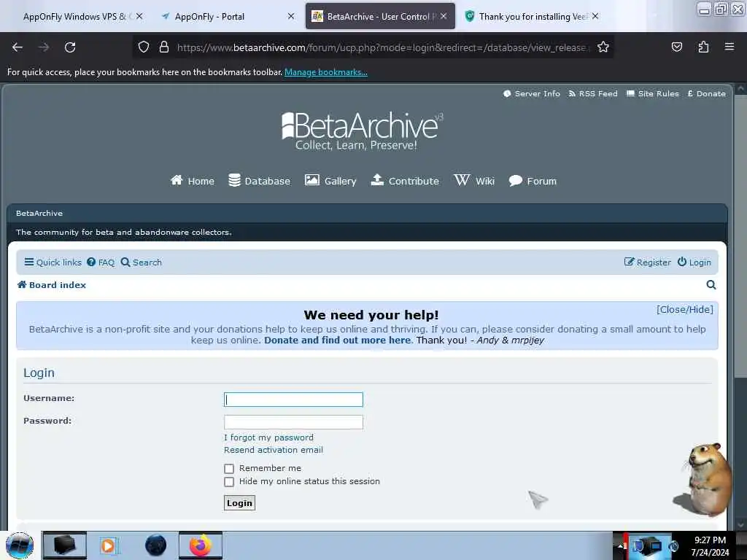Image resolution: width=747 pixels, height=560 pixels.
Task: Open Forum in the site navigation
Action: coord(533,181)
